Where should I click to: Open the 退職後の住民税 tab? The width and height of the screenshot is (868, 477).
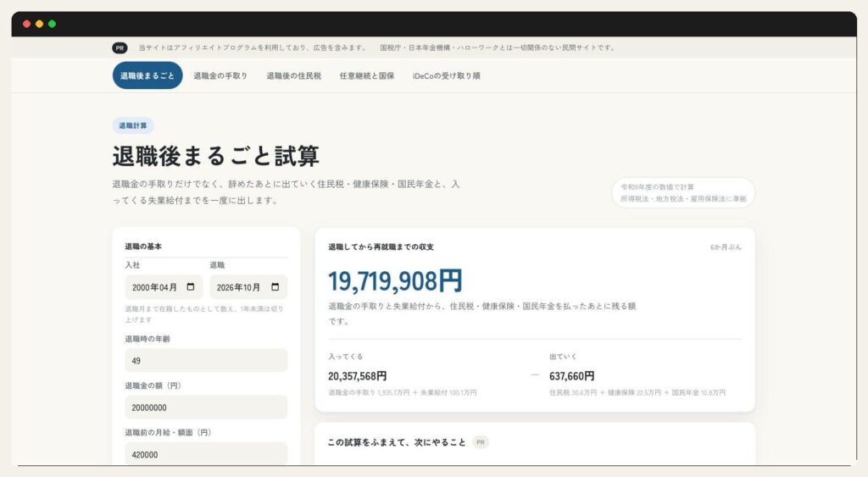coord(294,75)
